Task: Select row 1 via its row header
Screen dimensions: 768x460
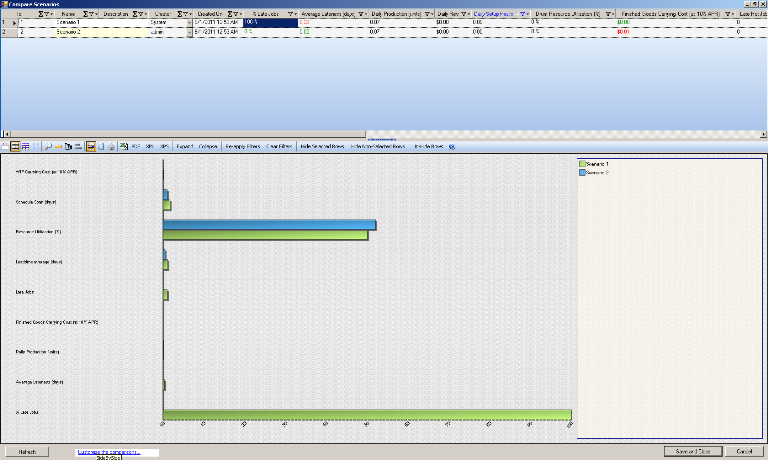Action: [8, 23]
